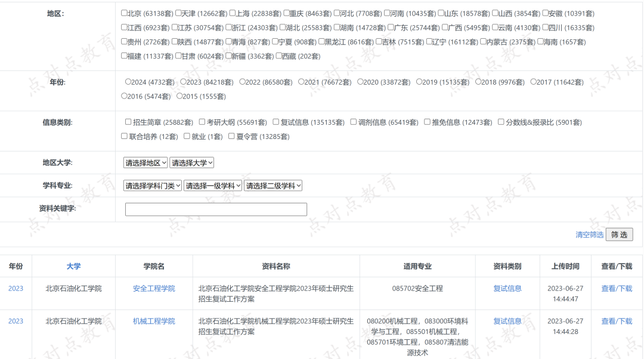Click the 上传时间 column header
Screen dimensions: 644x359
(x=565, y=266)
